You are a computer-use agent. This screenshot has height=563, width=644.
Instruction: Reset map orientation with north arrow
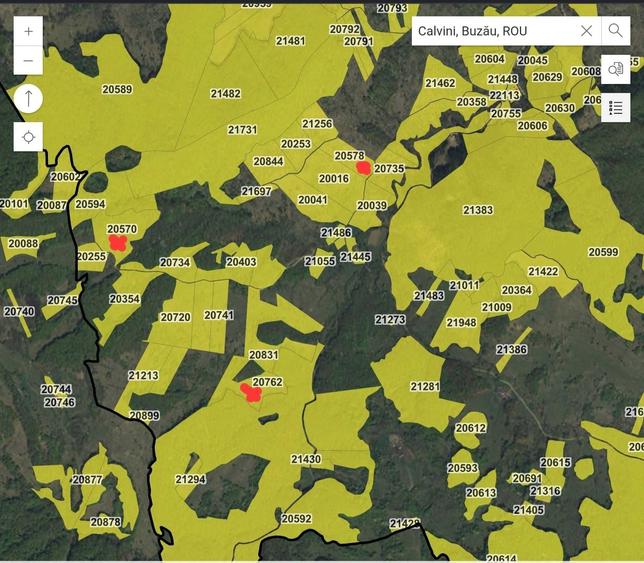[x=28, y=99]
